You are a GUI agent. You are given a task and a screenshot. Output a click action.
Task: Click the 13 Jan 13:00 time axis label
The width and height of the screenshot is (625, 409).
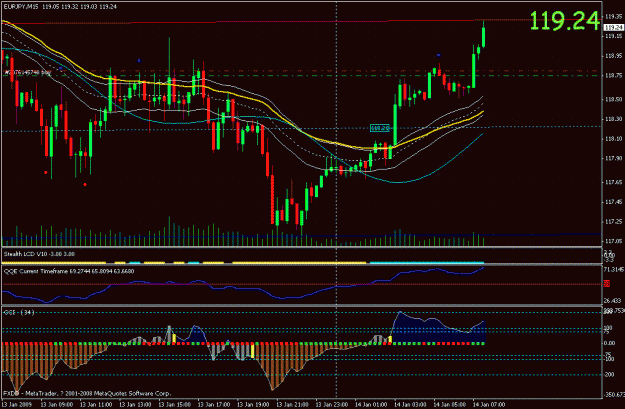coord(135,405)
